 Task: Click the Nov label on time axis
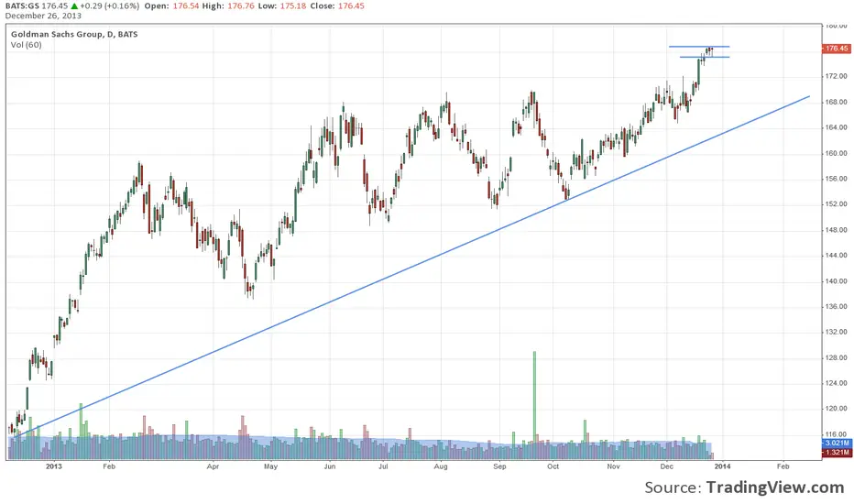[x=613, y=466]
